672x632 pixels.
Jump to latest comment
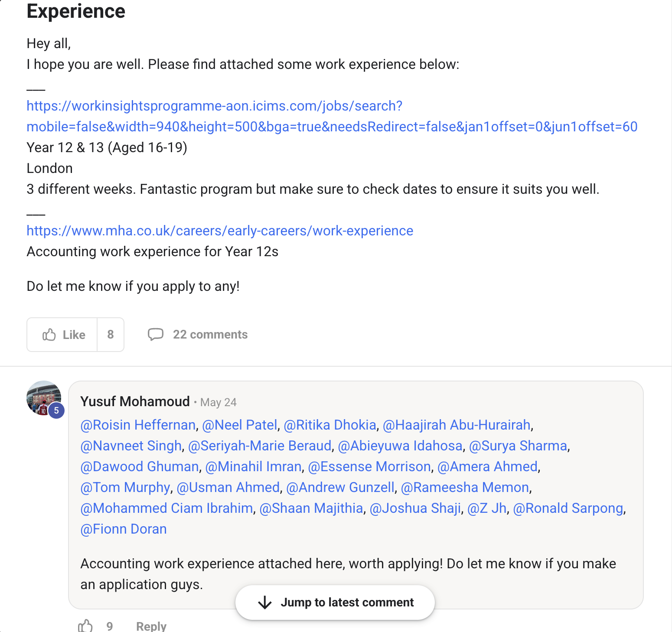coord(347,603)
